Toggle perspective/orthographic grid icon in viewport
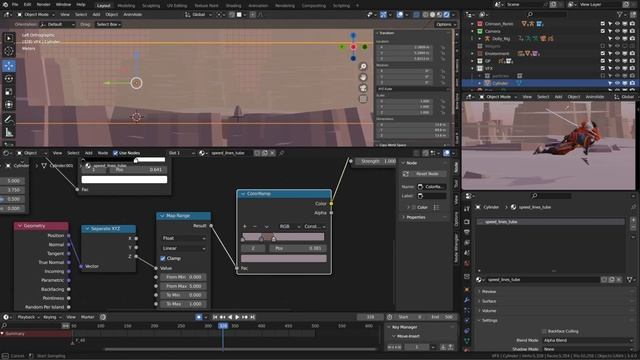This screenshot has width=640, height=360. coord(363,99)
